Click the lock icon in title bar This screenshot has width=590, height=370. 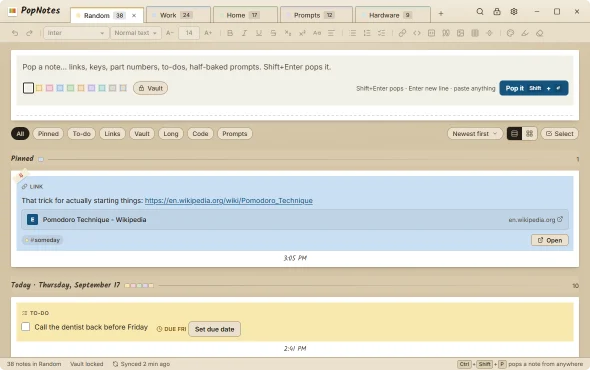(497, 12)
